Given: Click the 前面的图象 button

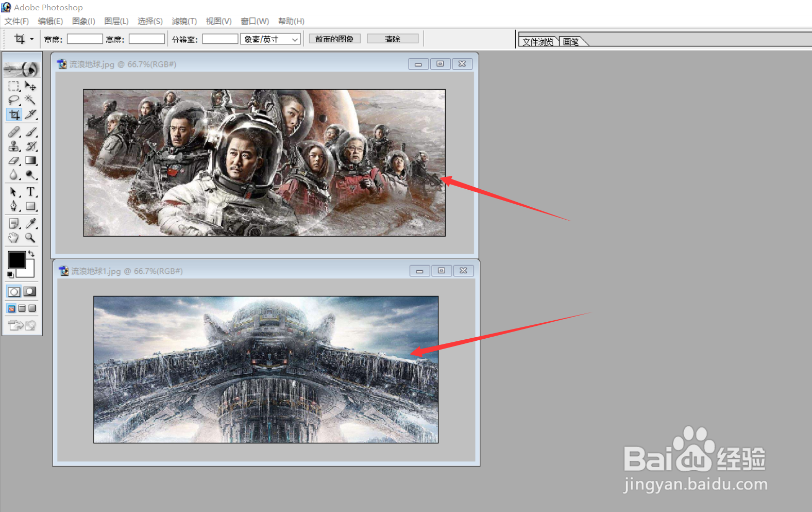Looking at the screenshot, I should (x=334, y=39).
